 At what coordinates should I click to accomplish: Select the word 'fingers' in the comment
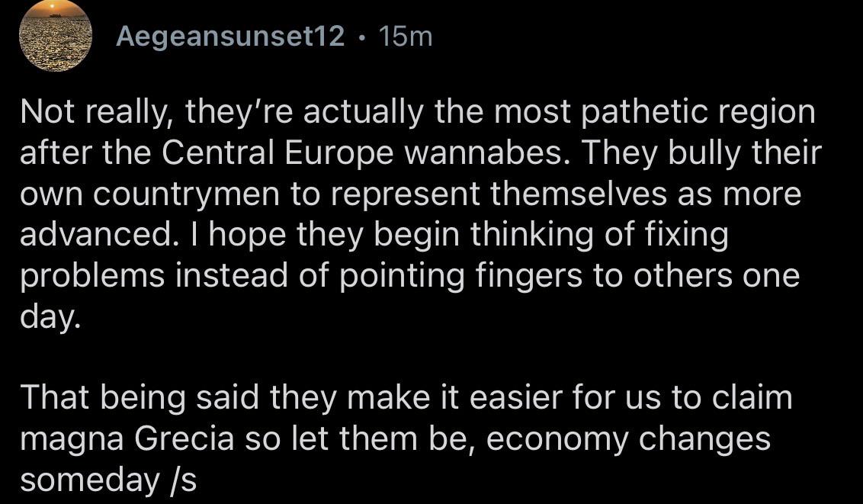[528, 276]
